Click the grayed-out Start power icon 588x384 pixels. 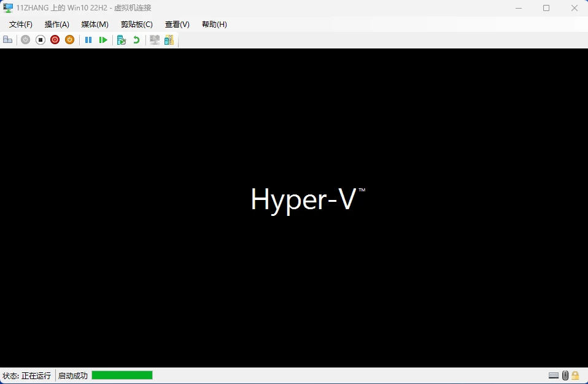(x=25, y=40)
